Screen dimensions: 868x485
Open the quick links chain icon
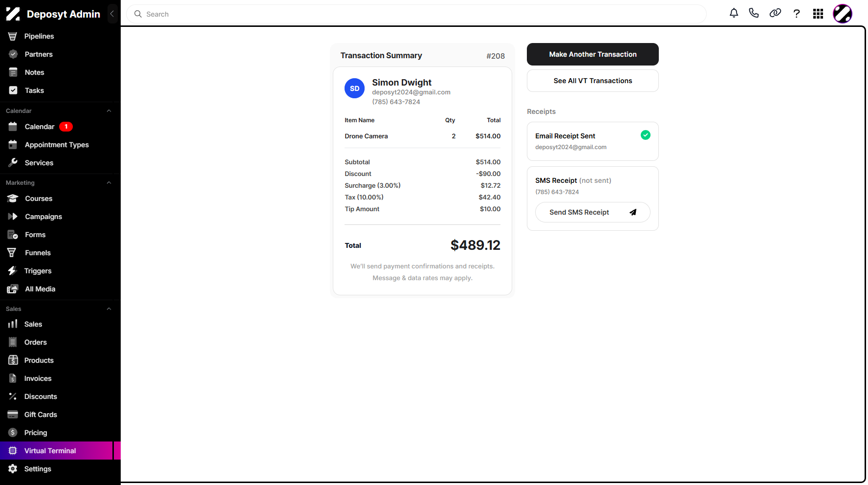[x=775, y=13]
